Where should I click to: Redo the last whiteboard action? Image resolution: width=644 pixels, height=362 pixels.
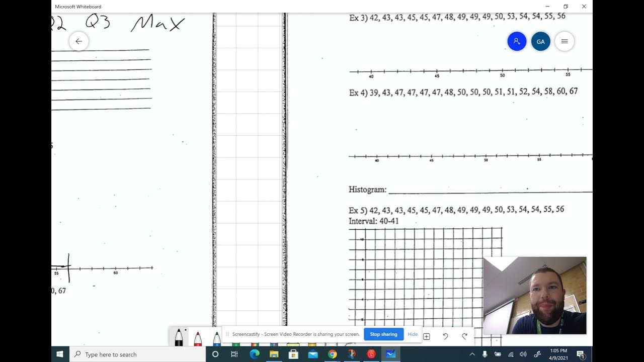(464, 336)
